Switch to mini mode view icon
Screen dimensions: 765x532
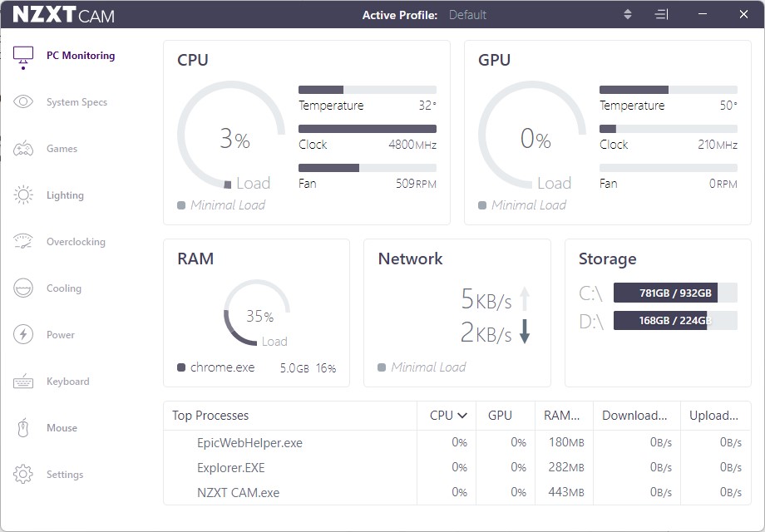[662, 15]
